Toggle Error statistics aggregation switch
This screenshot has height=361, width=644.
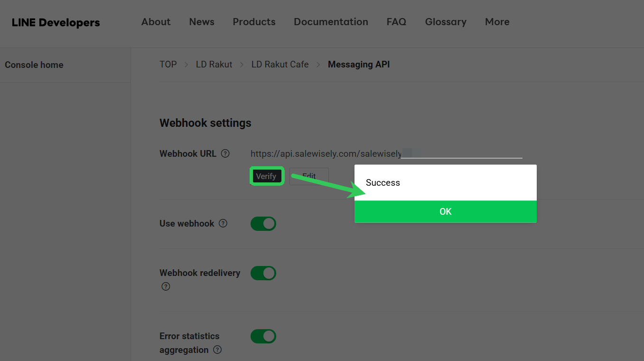(263, 336)
